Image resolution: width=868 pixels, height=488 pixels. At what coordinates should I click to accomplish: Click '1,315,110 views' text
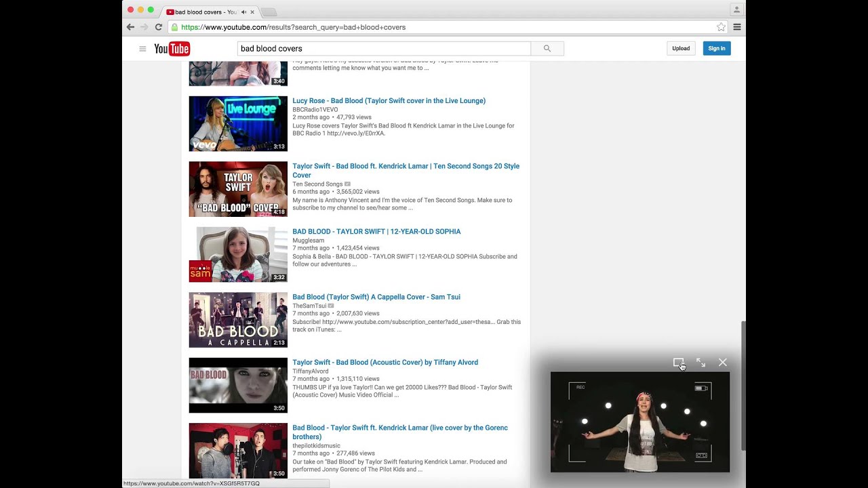point(358,379)
